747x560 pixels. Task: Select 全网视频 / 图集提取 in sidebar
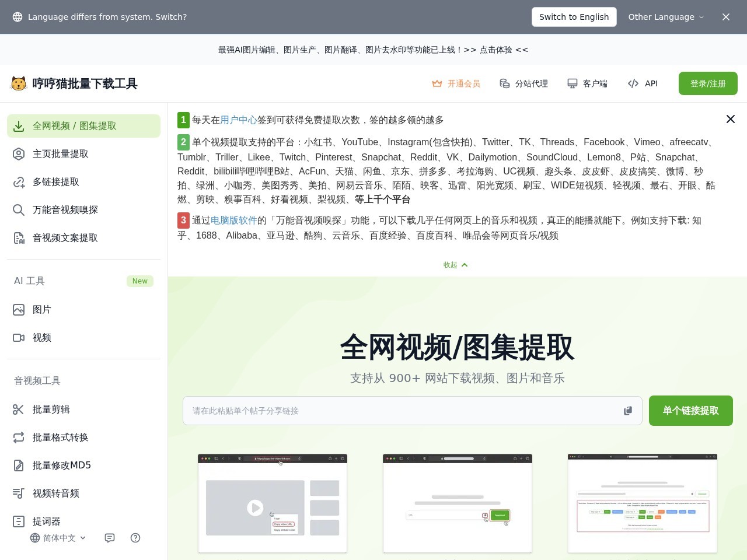(x=83, y=126)
